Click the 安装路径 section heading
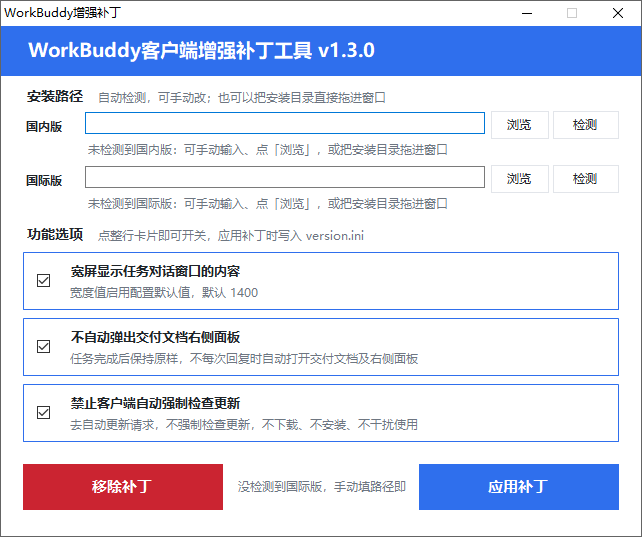Viewport: 642px width, 537px height. pyautogui.click(x=55, y=97)
